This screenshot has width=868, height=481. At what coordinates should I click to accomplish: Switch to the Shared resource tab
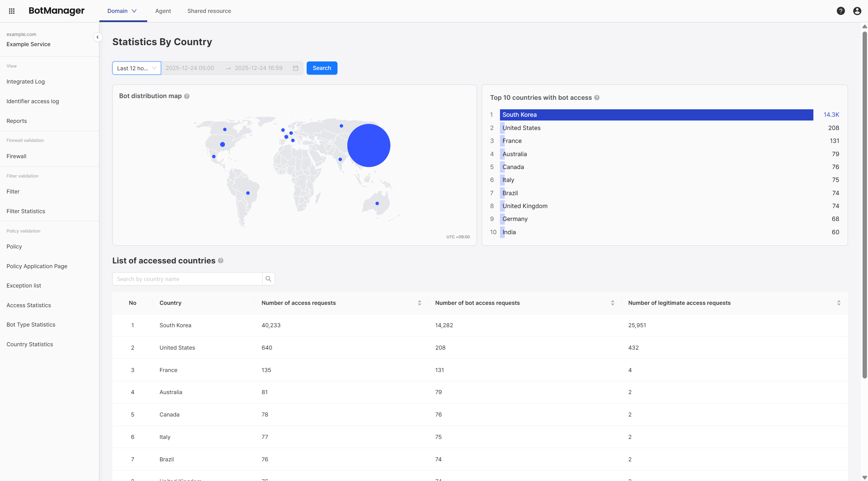(x=209, y=11)
